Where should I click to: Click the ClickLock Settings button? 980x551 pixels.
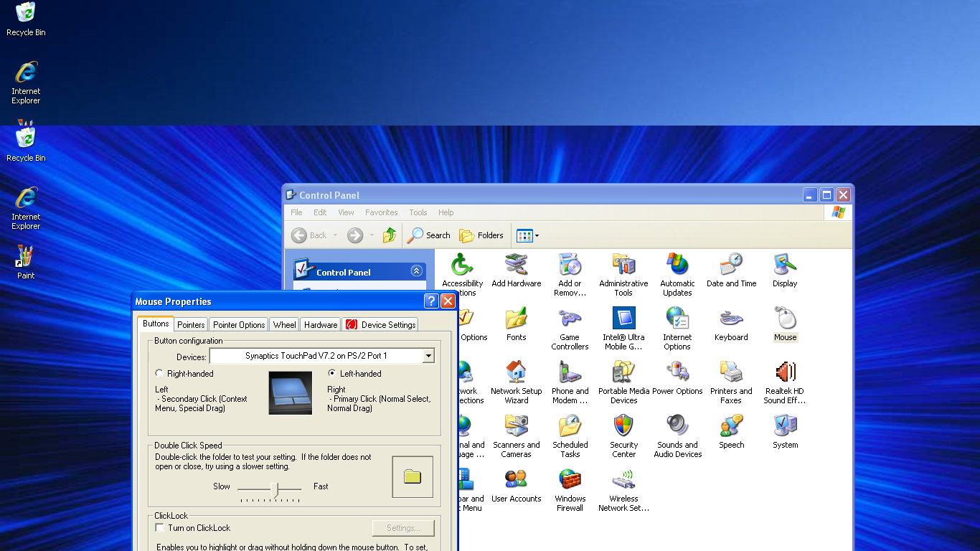(403, 528)
